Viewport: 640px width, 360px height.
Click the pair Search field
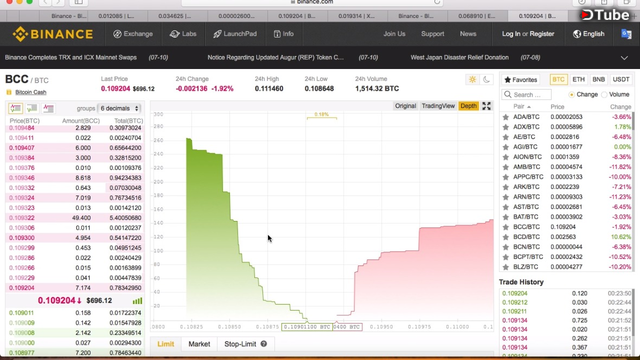[527, 95]
